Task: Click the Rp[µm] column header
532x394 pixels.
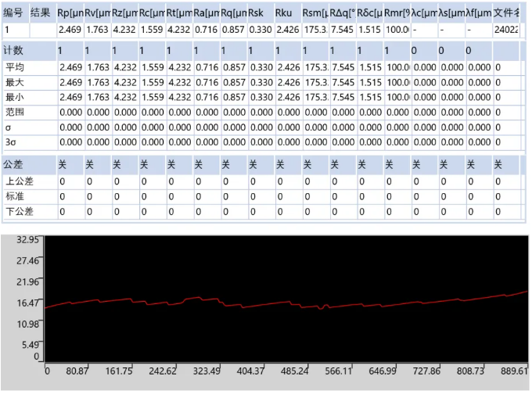Action: coord(70,13)
